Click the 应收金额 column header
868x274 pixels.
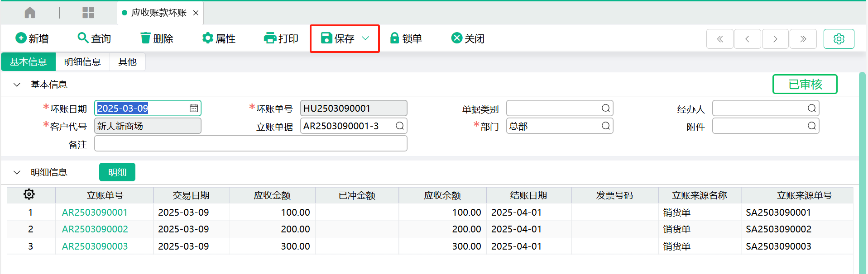(272, 195)
